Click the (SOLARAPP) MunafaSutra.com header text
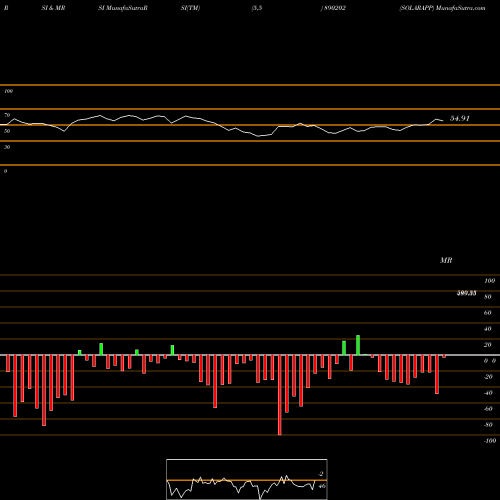The width and height of the screenshot is (500, 500). point(442,8)
